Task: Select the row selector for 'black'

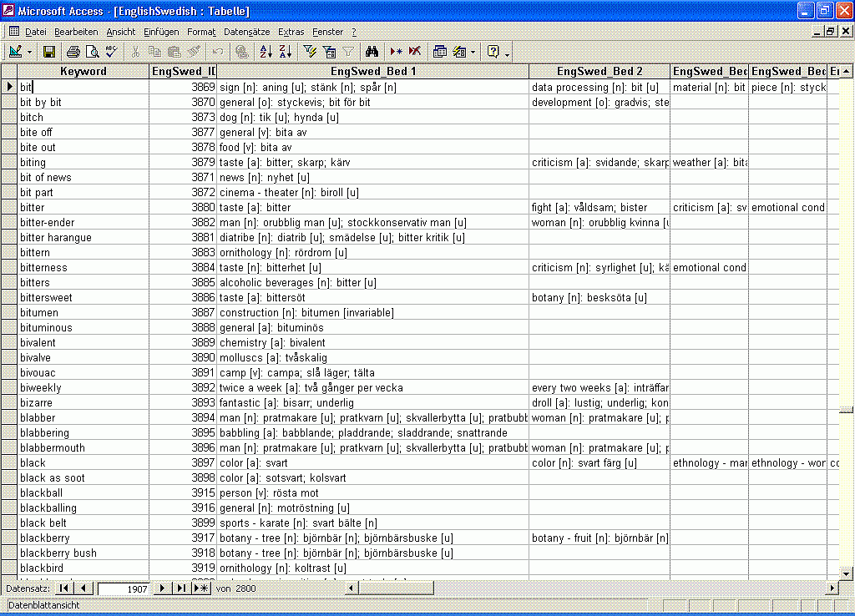Action: pyautogui.click(x=8, y=462)
